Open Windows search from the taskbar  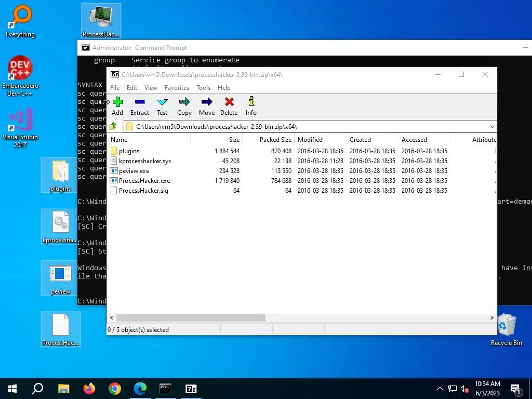(37, 389)
